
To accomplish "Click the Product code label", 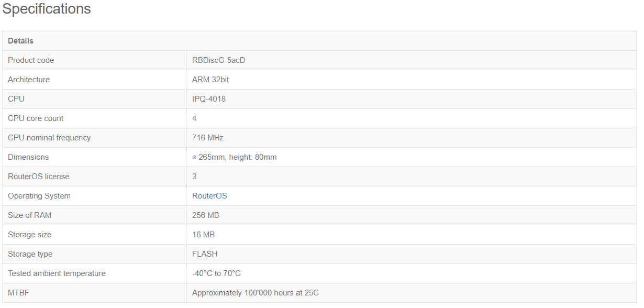I will tap(31, 60).
